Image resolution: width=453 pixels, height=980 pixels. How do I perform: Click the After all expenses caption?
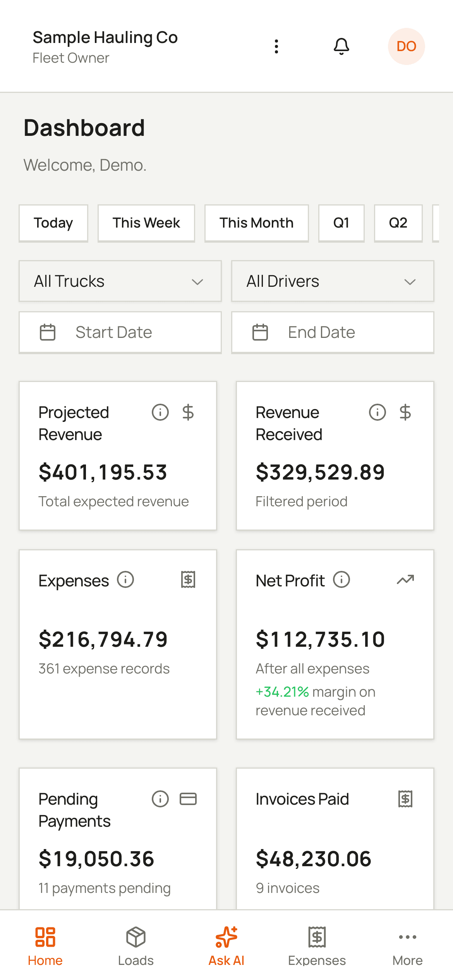click(x=312, y=669)
